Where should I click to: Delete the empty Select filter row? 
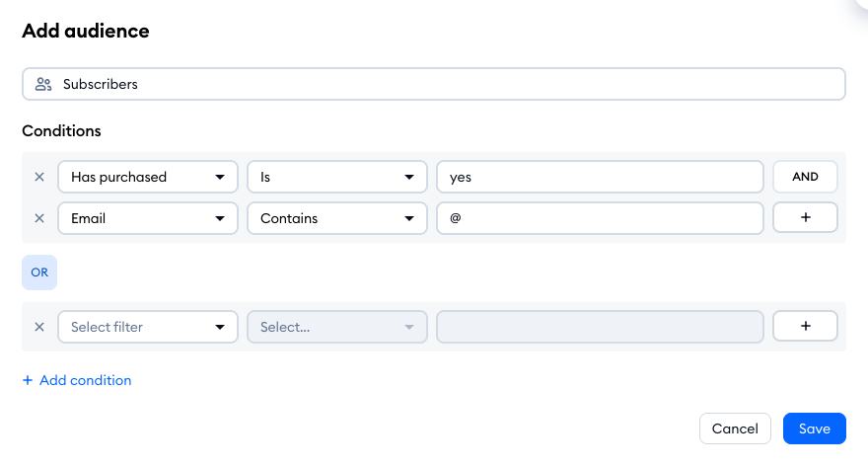39,327
